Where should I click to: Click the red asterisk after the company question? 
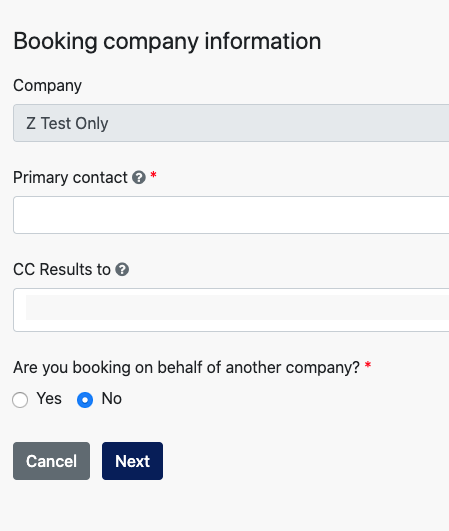368,365
